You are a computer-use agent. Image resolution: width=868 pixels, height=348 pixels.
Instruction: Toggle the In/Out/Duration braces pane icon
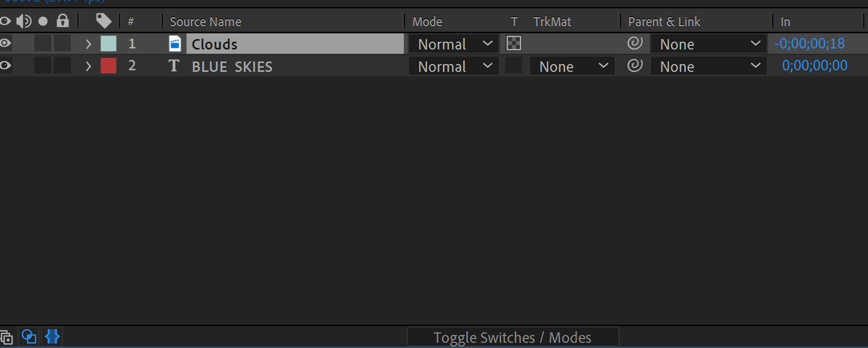pyautogui.click(x=53, y=337)
